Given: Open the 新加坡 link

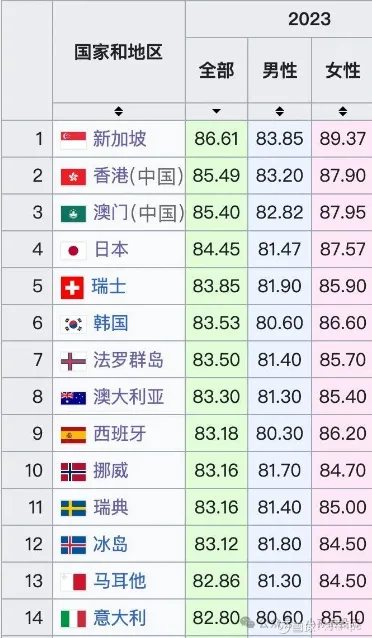Looking at the screenshot, I should [119, 139].
